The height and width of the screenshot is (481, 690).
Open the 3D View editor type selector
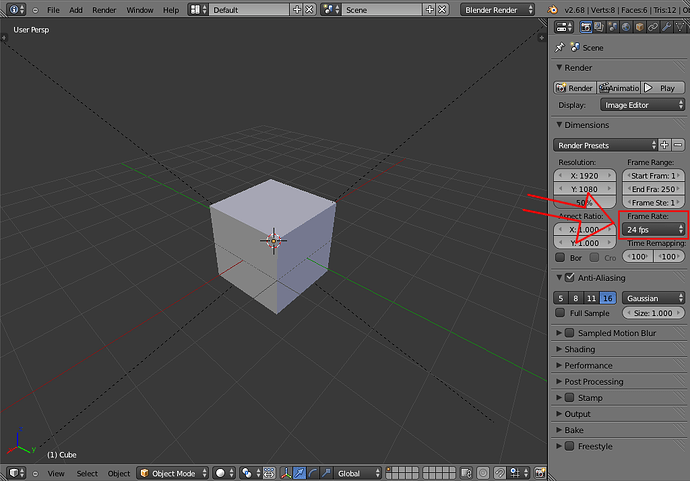[17, 473]
